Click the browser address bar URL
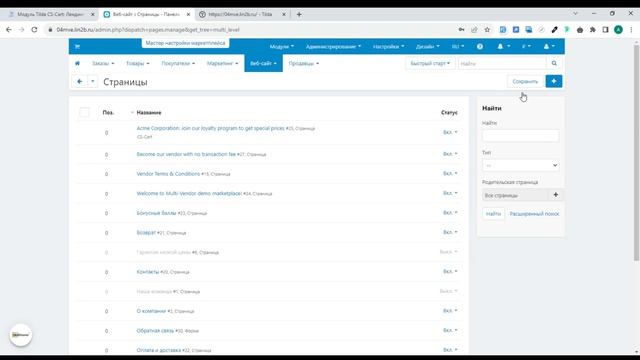The image size is (640, 360). (x=148, y=29)
